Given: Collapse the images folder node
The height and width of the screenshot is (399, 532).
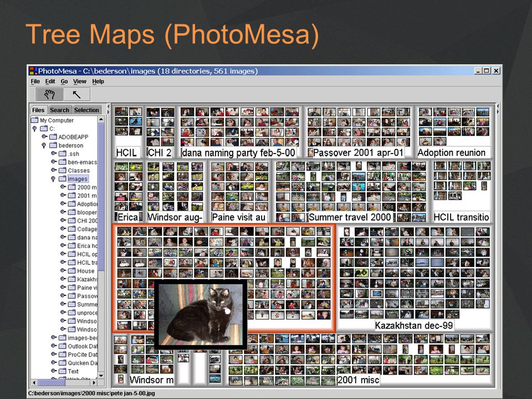Looking at the screenshot, I should pyautogui.click(x=53, y=179).
